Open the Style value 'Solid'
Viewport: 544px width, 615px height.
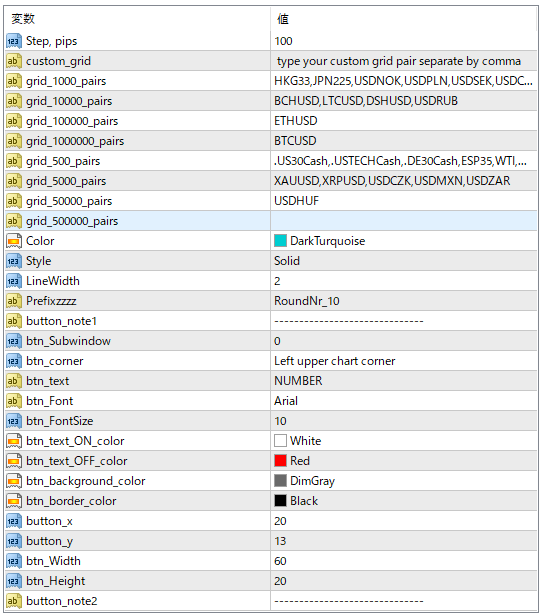click(x=287, y=261)
